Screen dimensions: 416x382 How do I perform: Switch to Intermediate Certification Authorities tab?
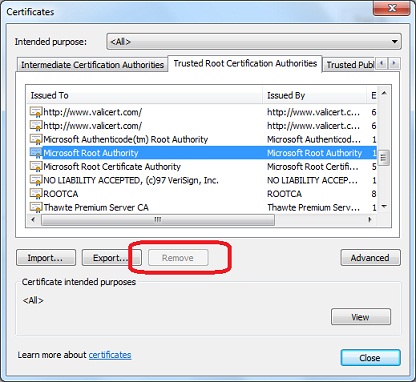coord(92,65)
